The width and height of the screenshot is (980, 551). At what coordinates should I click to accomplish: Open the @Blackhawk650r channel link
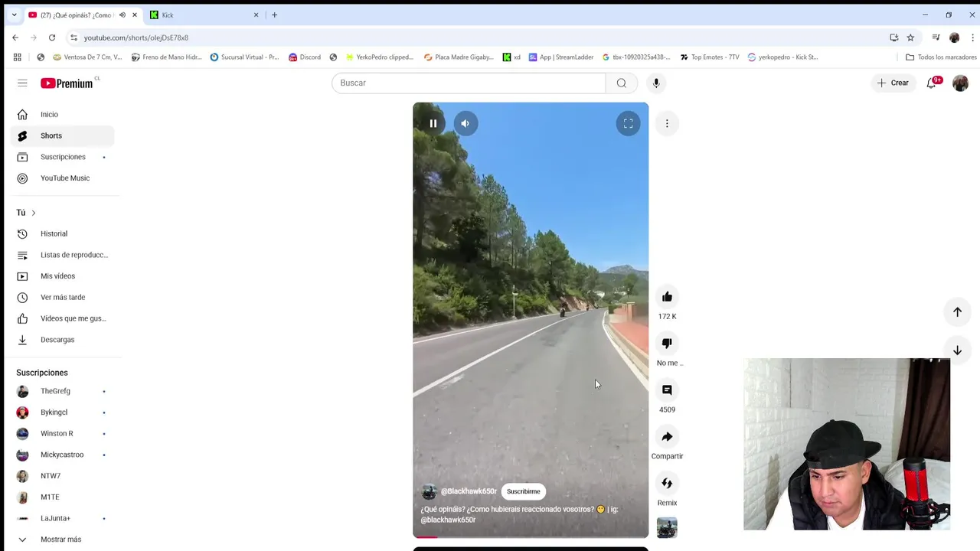[469, 491]
